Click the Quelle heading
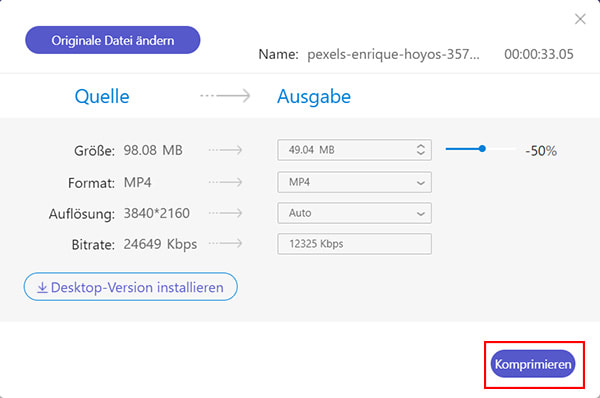The height and width of the screenshot is (398, 600). click(x=102, y=96)
